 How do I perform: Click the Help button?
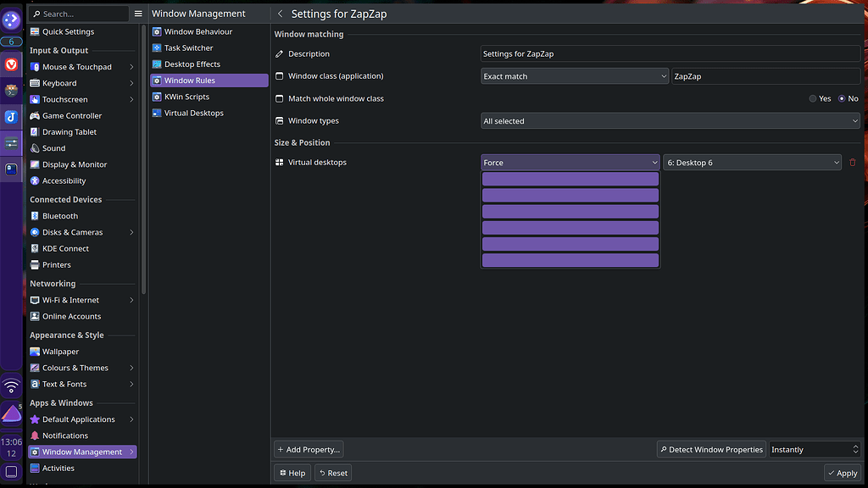[292, 473]
